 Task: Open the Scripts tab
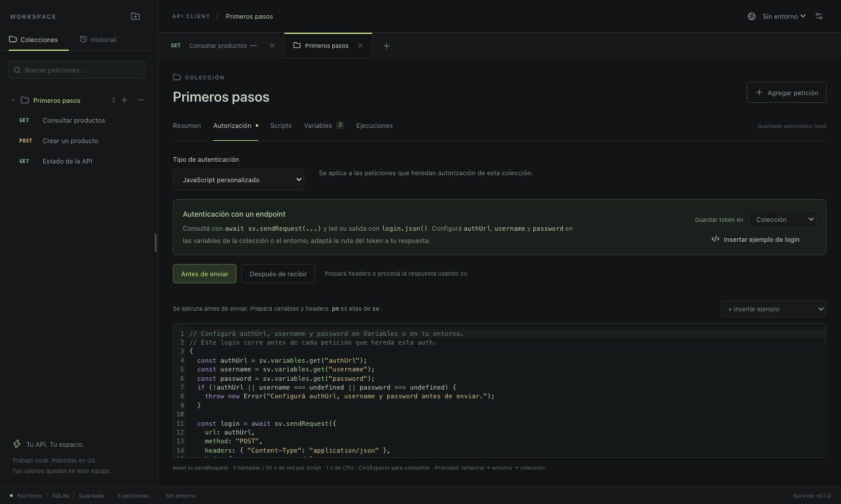(281, 126)
